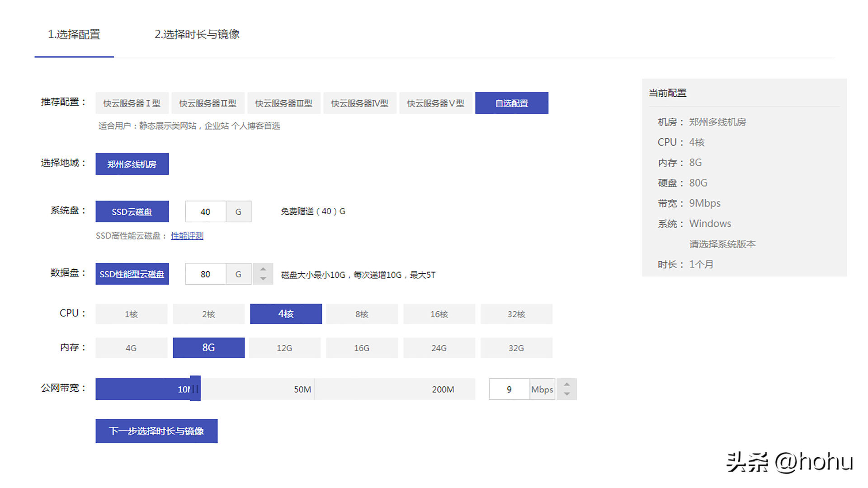Choose 1核 CPU option
Image resolution: width=868 pixels, height=488 pixels.
point(132,314)
